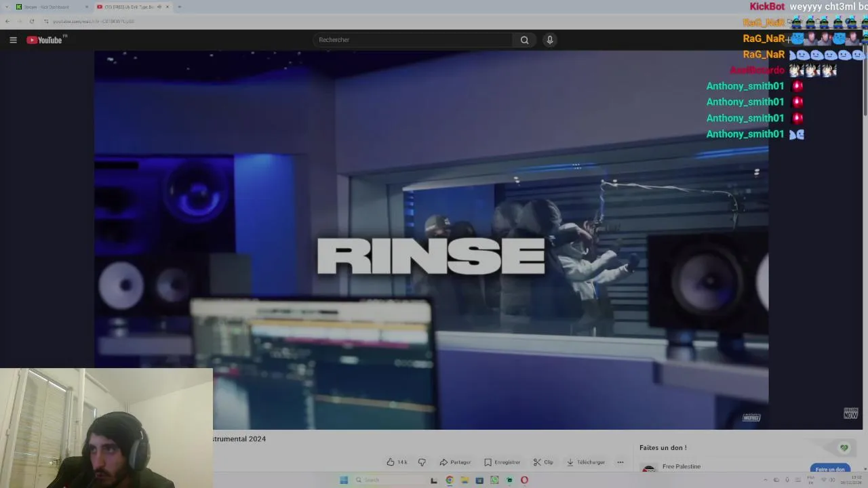The width and height of the screenshot is (868, 488).
Task: Click the green heart donation icon
Action: tap(844, 448)
